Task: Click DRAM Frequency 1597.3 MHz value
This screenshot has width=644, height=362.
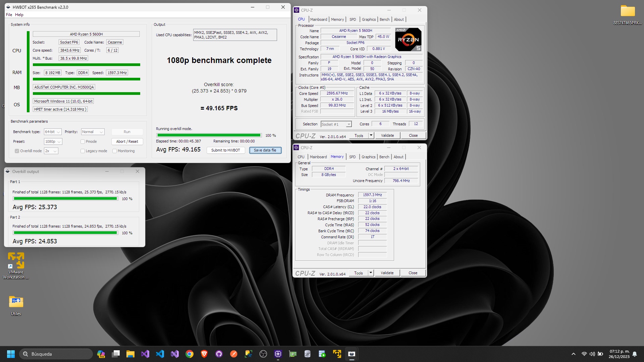Action: [372, 195]
